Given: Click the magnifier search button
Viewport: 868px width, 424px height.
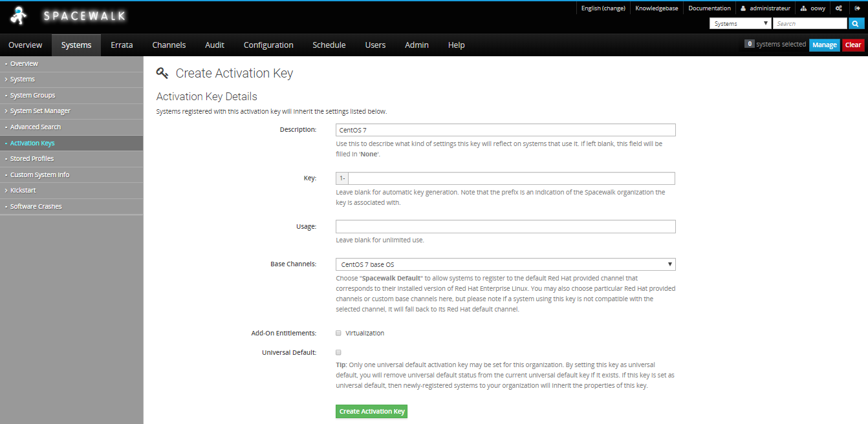Looking at the screenshot, I should point(856,24).
